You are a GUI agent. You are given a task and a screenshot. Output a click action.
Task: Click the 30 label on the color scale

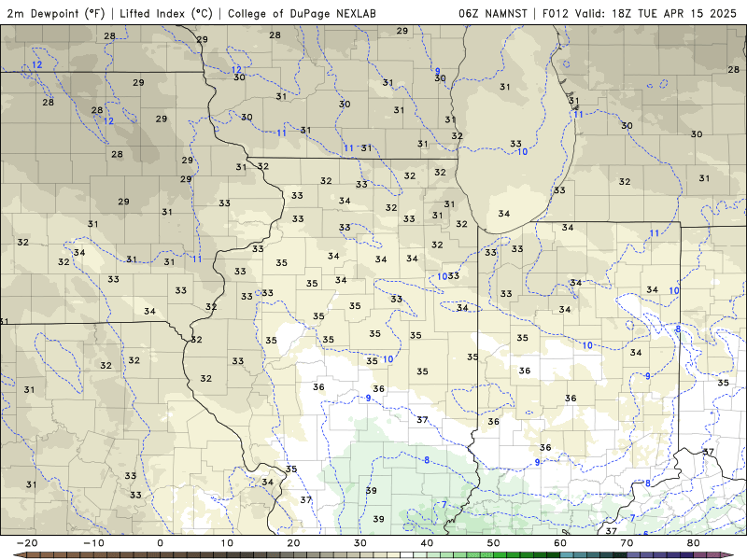coord(360,543)
